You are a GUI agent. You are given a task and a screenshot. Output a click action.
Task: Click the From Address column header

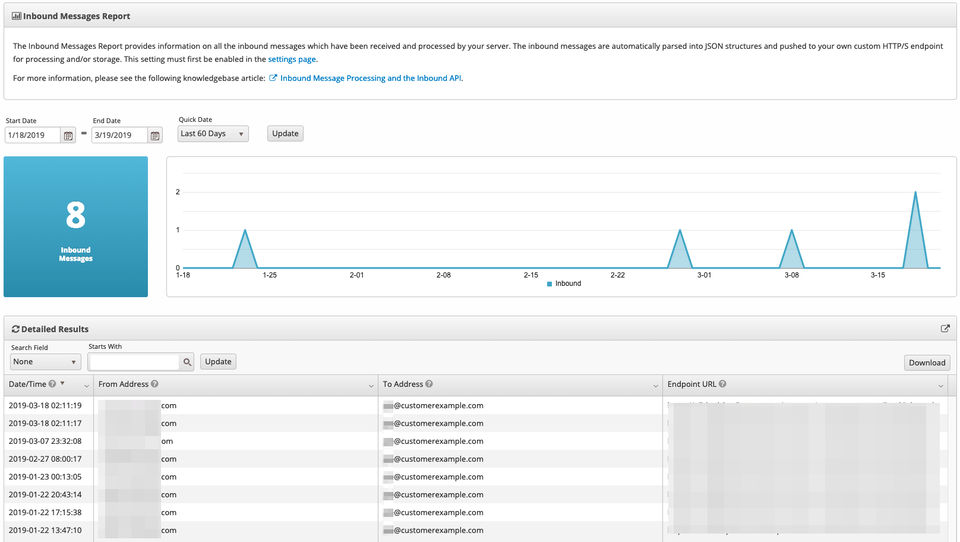[236, 385]
